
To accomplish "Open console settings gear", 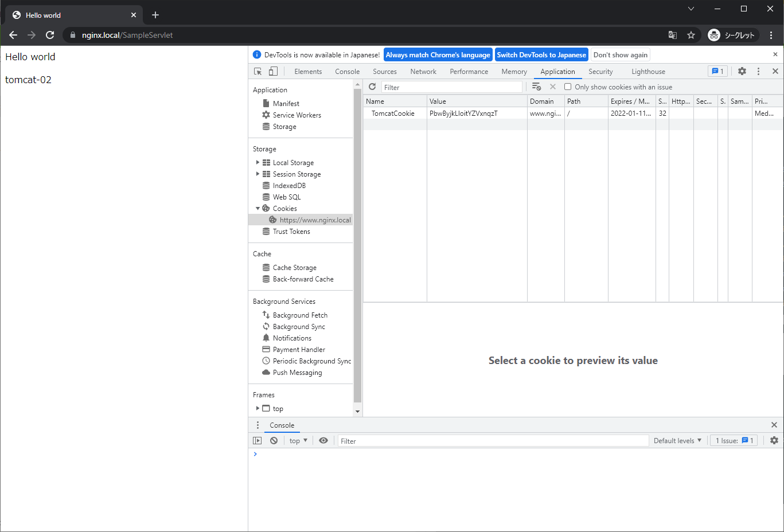I will (x=774, y=440).
